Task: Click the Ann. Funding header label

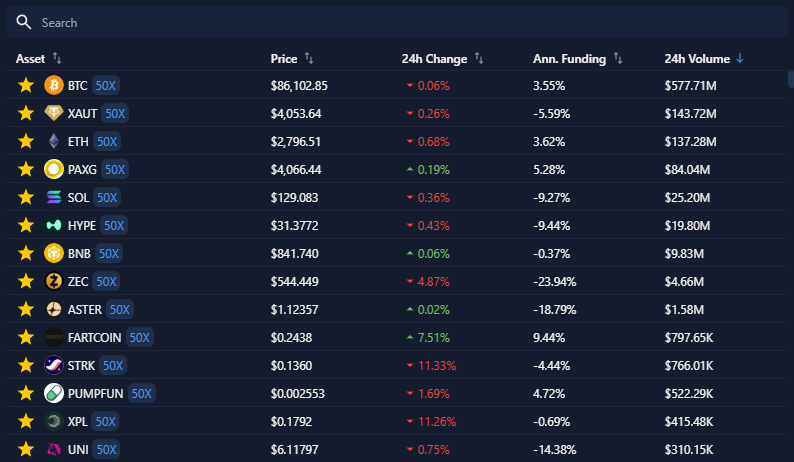Action: click(569, 59)
